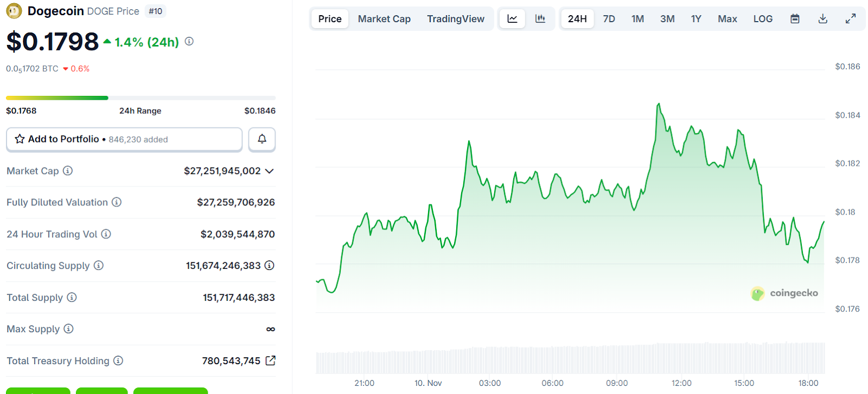This screenshot has height=394, width=868.
Task: Download chart data icon
Action: coord(823,19)
